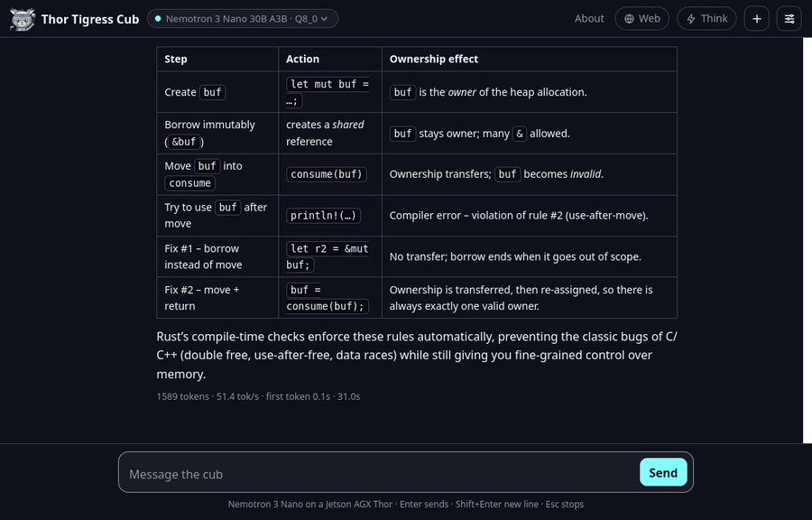Screen dimensions: 812x520
Task: Click the 'Rust's compile-time checks' summary paragraph
Action: click(417, 356)
